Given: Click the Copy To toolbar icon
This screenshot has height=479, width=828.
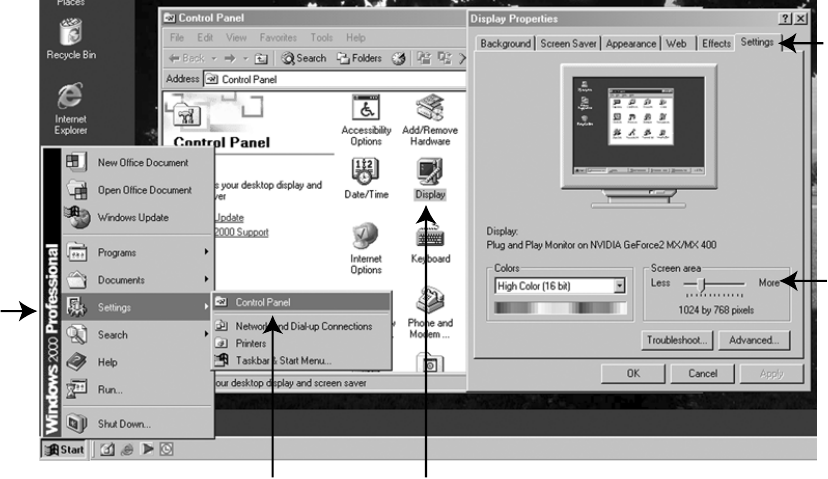Looking at the screenshot, I should tap(444, 58).
